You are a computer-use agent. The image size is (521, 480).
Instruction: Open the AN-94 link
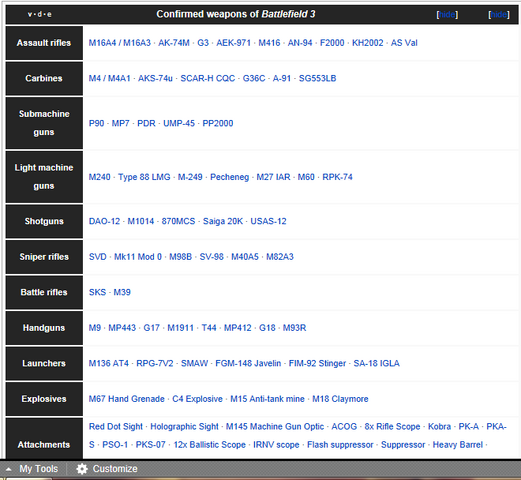coord(300,43)
